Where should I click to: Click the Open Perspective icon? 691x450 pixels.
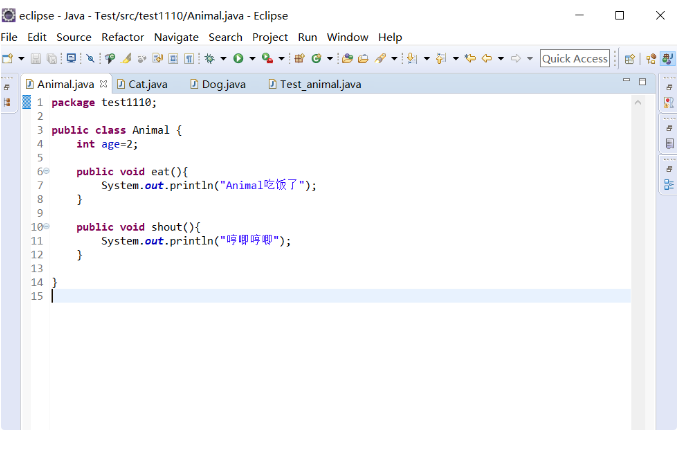click(630, 59)
